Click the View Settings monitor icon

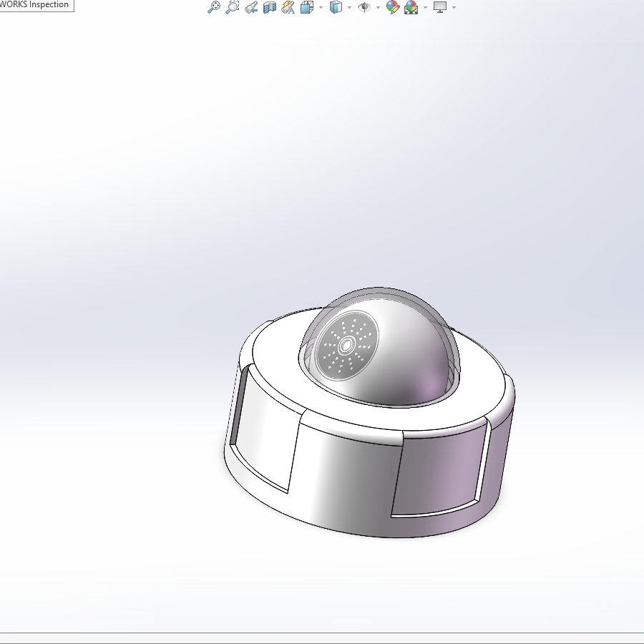pyautogui.click(x=440, y=7)
